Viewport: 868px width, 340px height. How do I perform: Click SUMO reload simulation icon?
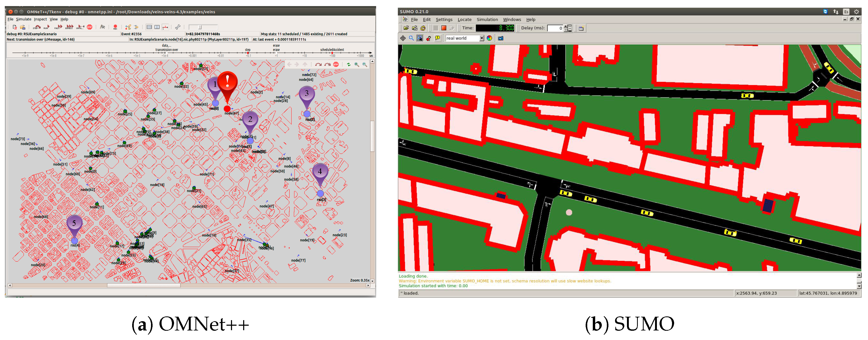point(423,28)
